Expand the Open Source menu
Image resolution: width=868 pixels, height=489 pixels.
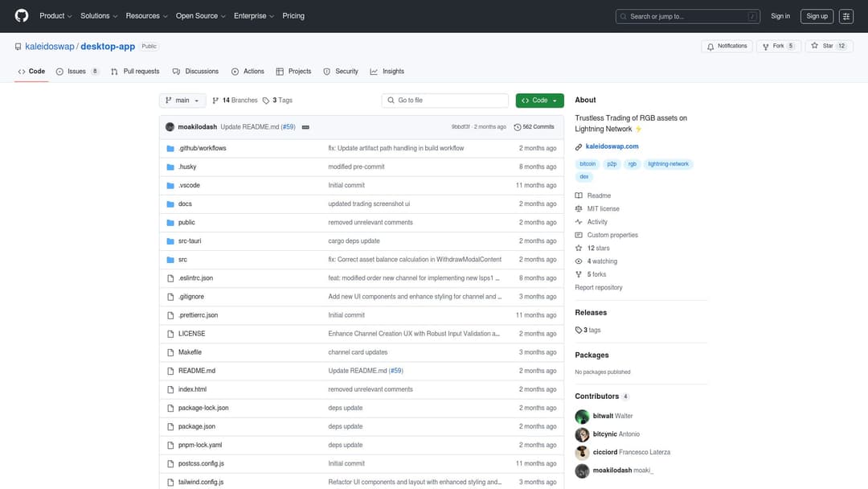coord(200,16)
